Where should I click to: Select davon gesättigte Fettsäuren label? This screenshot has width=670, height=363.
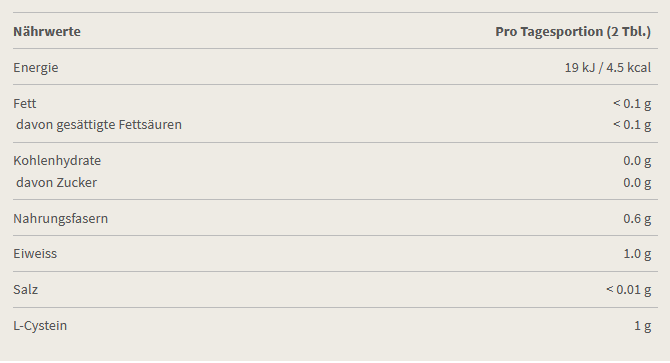pos(99,125)
